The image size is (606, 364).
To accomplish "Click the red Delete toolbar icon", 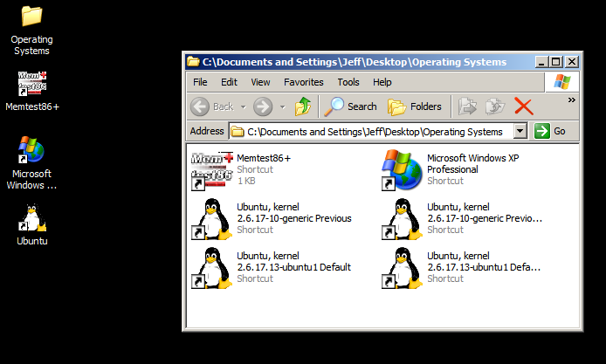I will [523, 106].
